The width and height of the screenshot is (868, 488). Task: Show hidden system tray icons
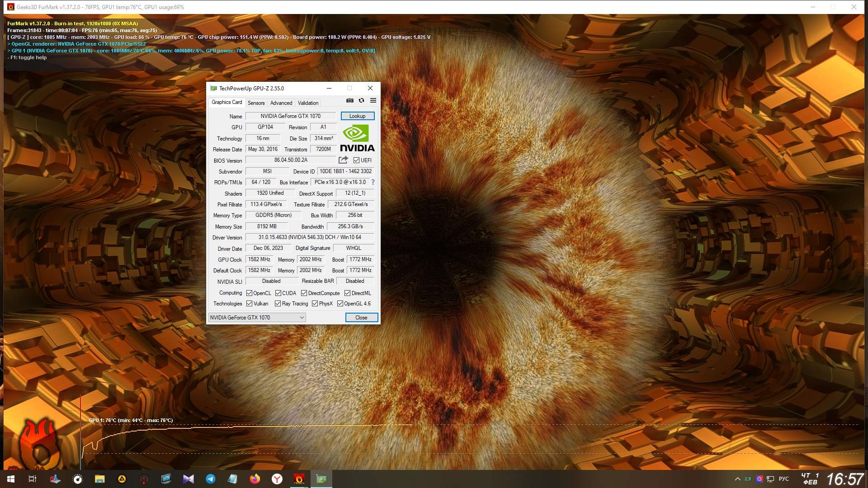[737, 479]
